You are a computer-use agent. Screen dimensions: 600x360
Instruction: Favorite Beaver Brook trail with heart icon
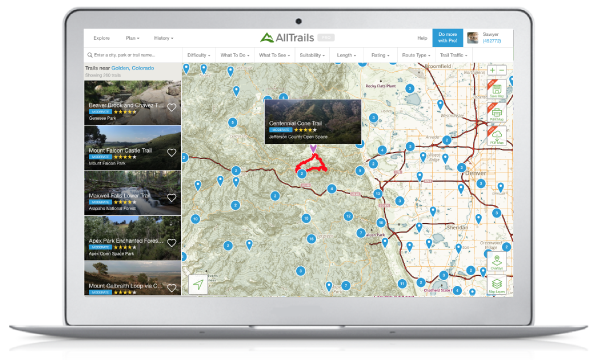click(x=171, y=108)
